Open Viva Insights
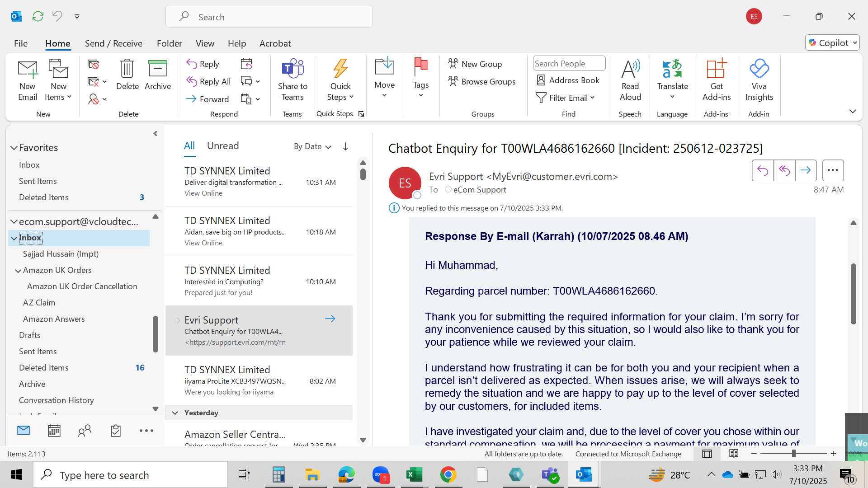 click(759, 81)
